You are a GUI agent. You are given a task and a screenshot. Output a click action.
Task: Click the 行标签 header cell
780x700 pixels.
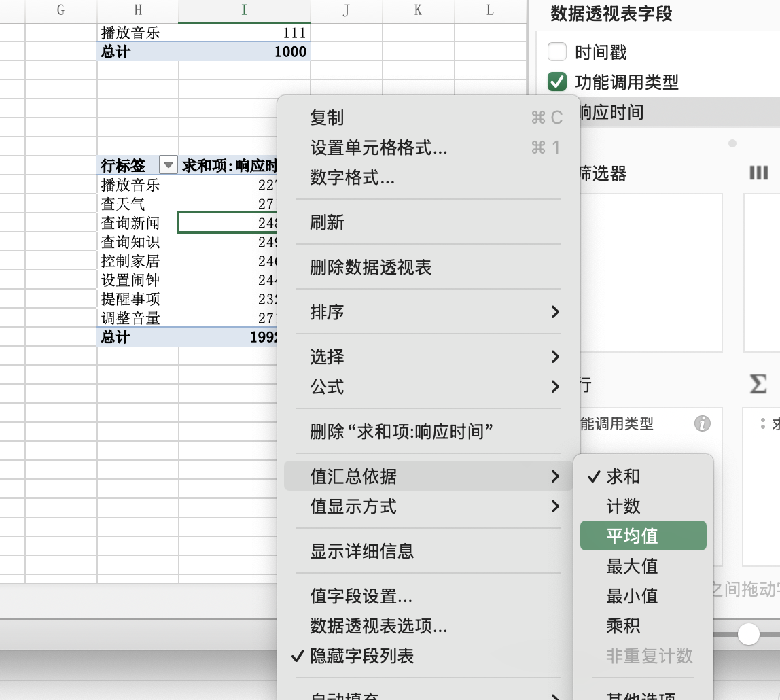click(129, 165)
